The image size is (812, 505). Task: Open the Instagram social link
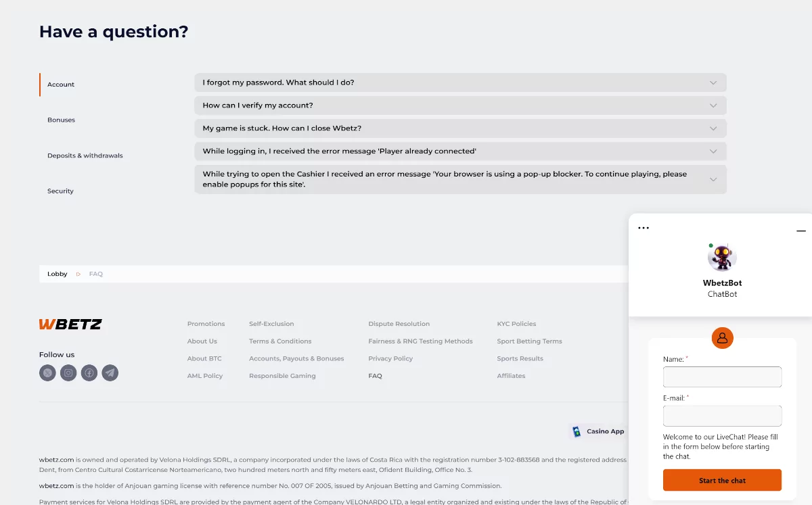pos(68,372)
